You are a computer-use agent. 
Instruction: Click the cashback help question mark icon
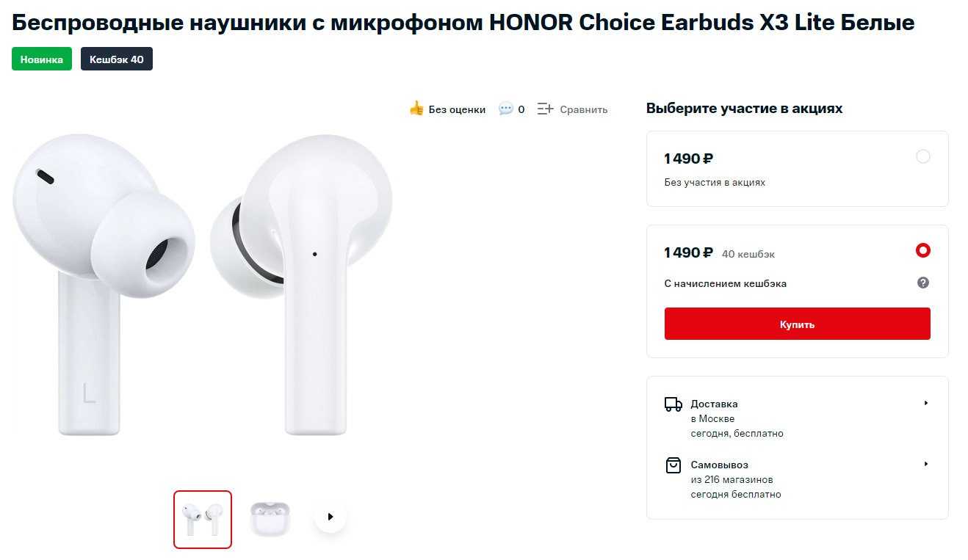pos(923,283)
